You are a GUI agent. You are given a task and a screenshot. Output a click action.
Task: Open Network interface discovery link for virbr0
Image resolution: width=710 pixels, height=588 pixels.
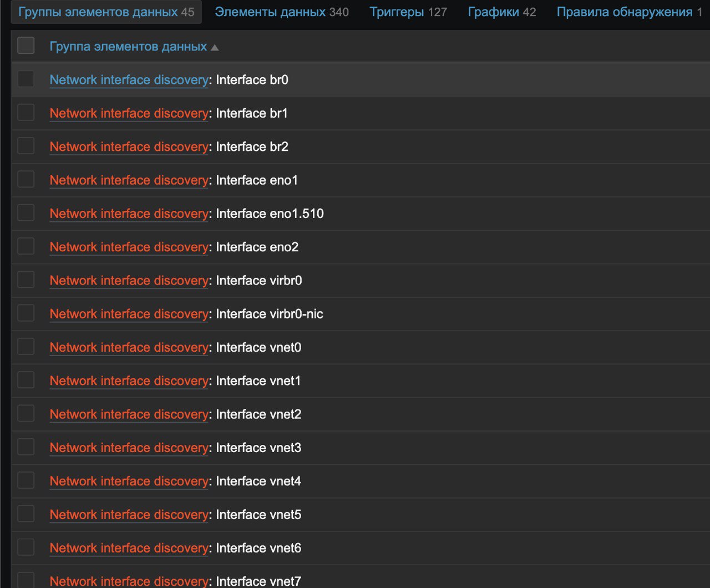click(x=129, y=281)
